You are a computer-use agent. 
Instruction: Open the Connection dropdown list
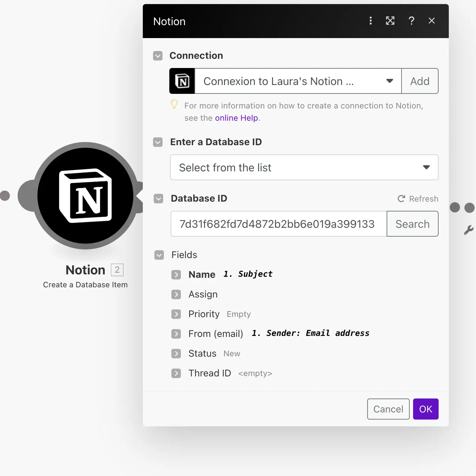(x=390, y=81)
